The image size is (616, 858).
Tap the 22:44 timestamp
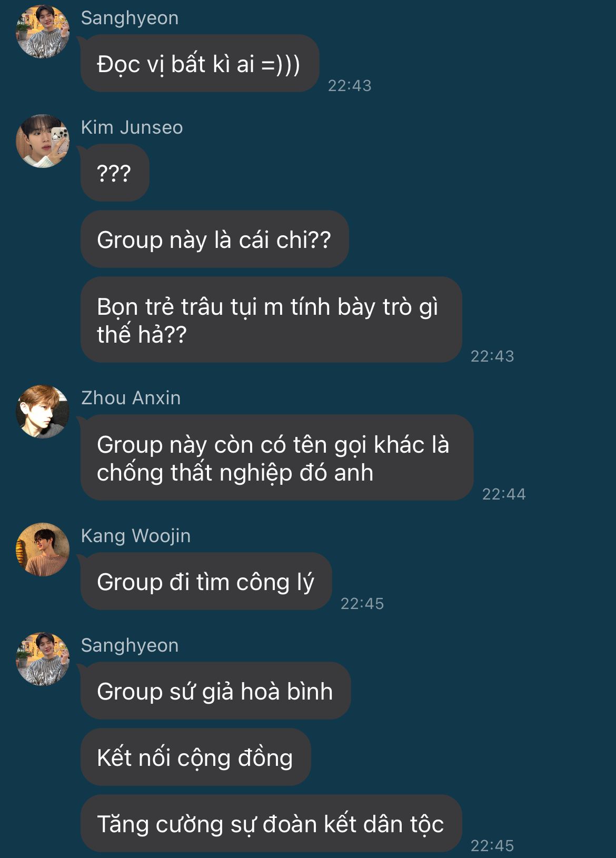[x=504, y=494]
